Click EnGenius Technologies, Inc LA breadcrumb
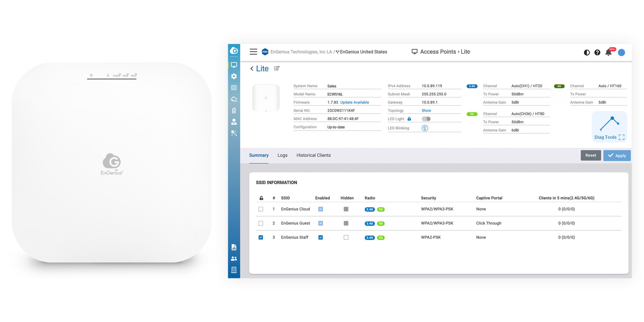 301,52
